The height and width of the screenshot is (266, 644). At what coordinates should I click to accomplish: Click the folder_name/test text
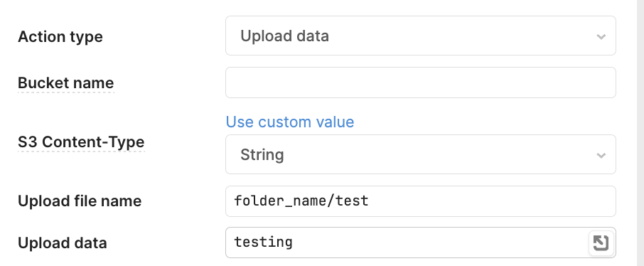click(301, 201)
